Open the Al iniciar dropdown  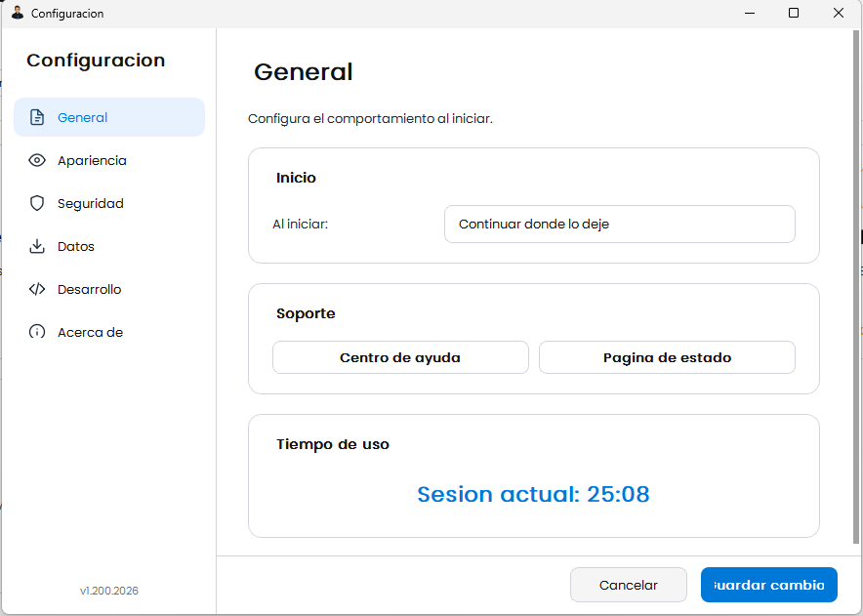[620, 225]
